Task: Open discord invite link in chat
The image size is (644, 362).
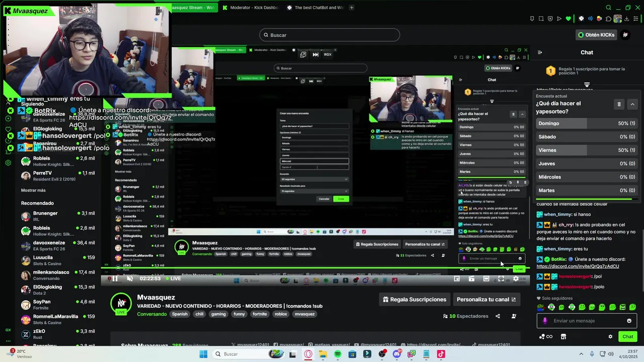Action: tap(578, 266)
